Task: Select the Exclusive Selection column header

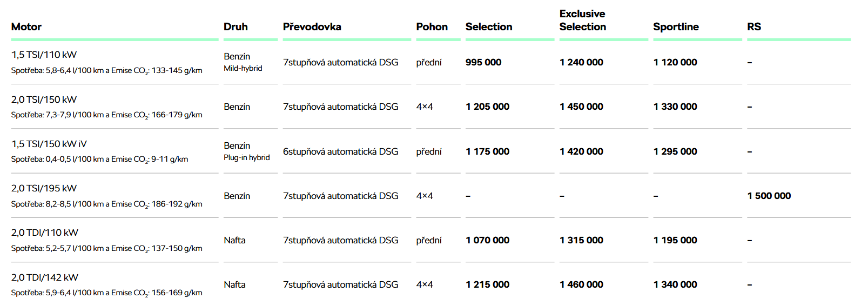Action: (x=582, y=20)
